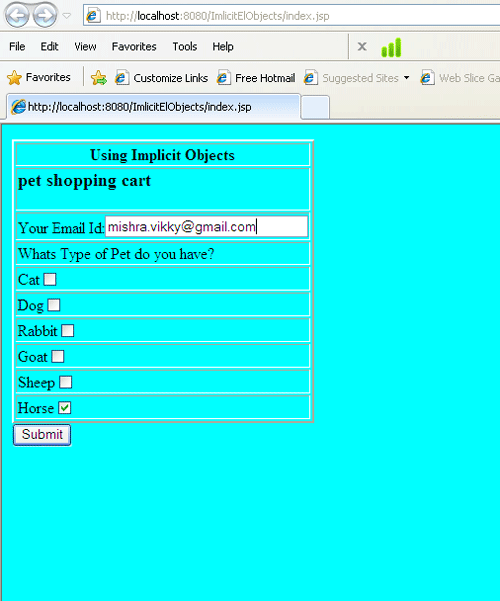Open a new blank tab

pos(315,107)
